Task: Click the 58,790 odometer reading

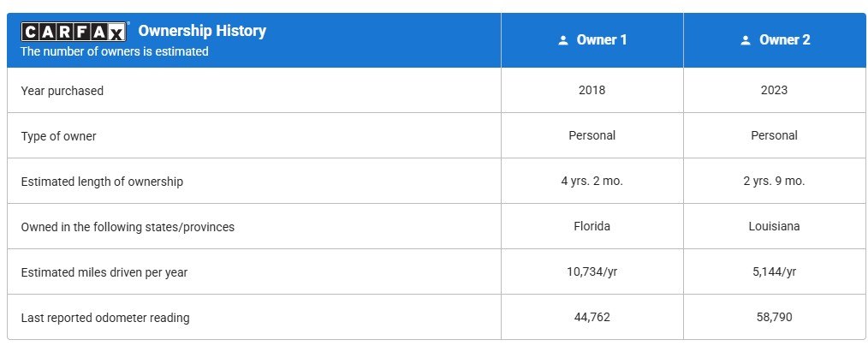Action: (x=774, y=318)
